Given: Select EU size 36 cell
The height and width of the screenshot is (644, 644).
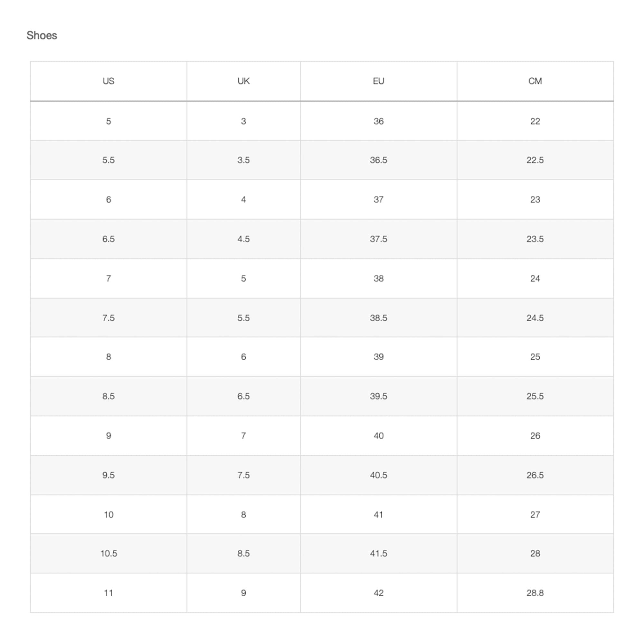Looking at the screenshot, I should click(x=378, y=121).
